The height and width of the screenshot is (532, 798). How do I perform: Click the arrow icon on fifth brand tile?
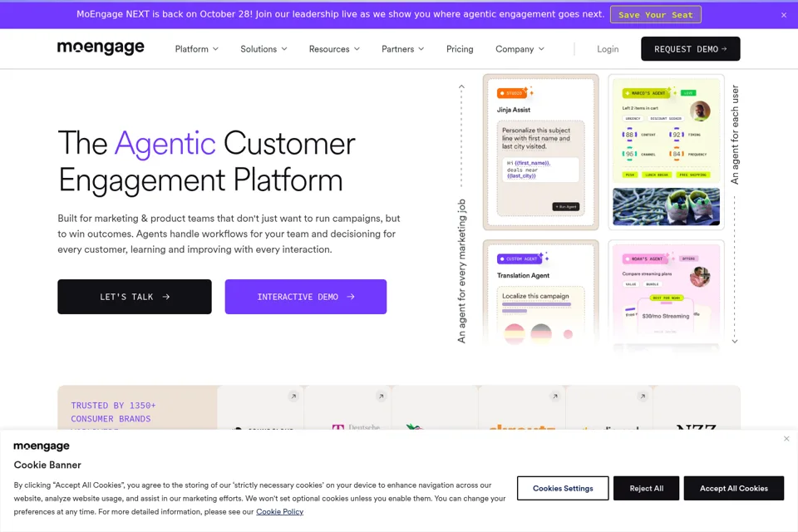643,396
